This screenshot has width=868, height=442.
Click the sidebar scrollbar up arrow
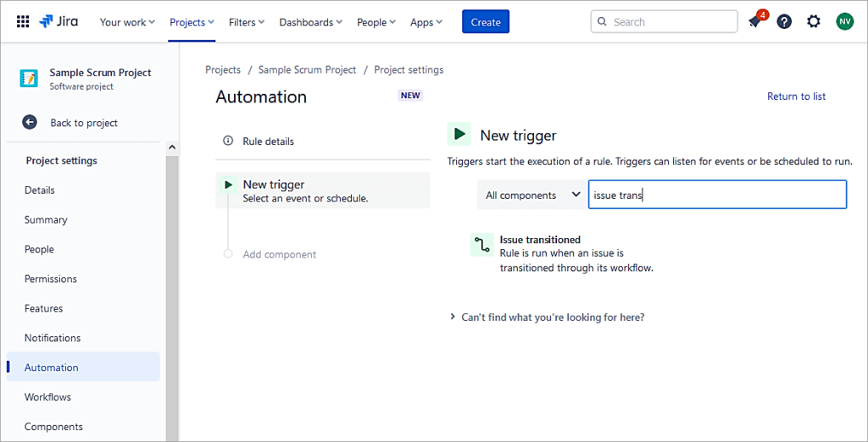[x=172, y=147]
